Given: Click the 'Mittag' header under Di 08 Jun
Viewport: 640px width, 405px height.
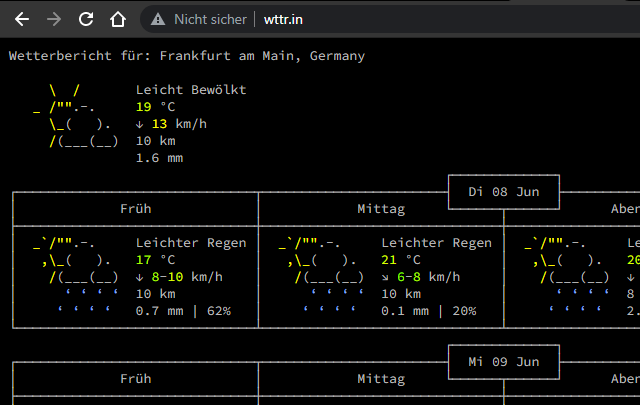Looking at the screenshot, I should click(381, 209).
